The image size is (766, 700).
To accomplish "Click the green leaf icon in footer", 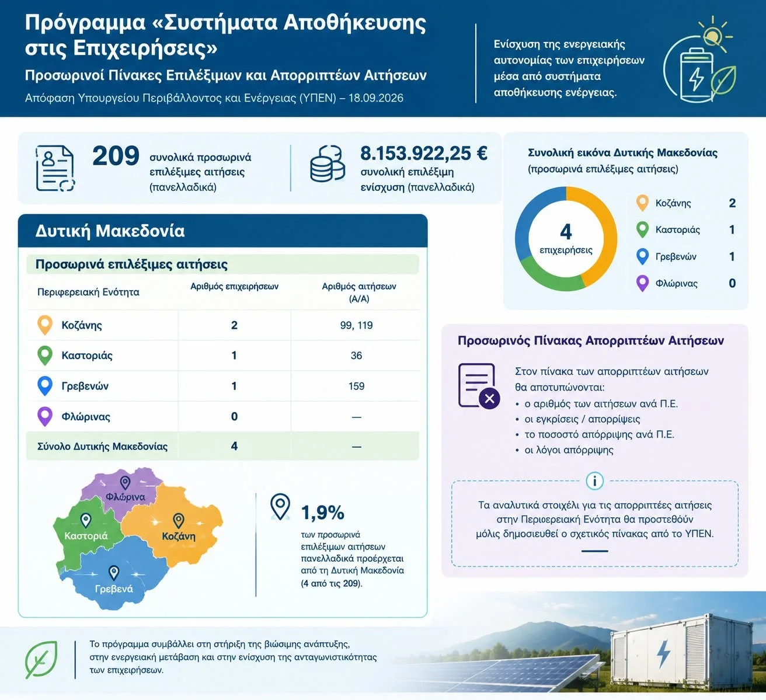I will pyautogui.click(x=41, y=660).
